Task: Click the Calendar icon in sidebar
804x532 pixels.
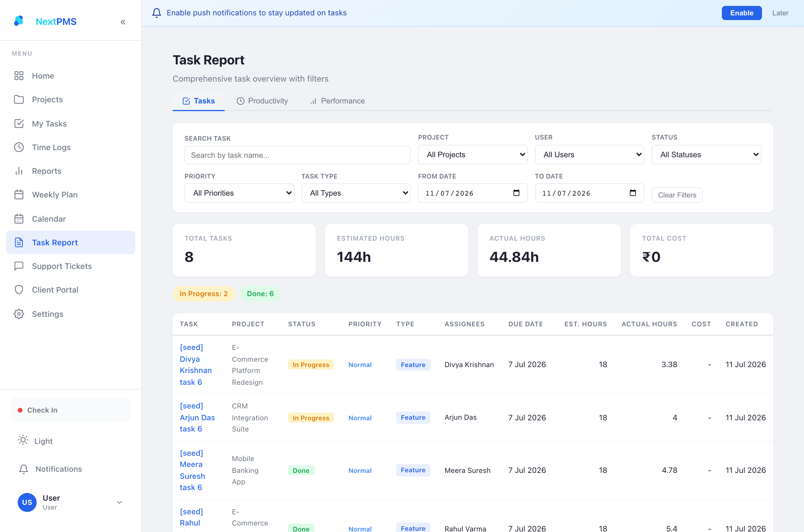Action: (x=19, y=219)
